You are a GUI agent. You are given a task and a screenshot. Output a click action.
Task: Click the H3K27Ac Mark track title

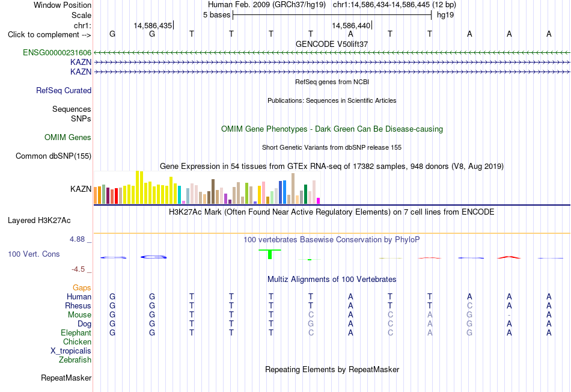click(332, 212)
